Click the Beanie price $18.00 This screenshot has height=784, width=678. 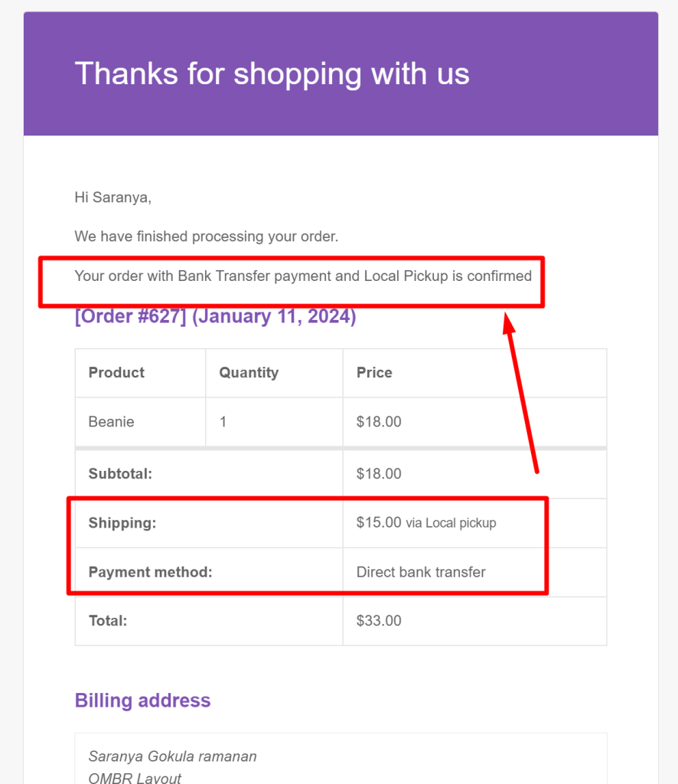click(379, 422)
